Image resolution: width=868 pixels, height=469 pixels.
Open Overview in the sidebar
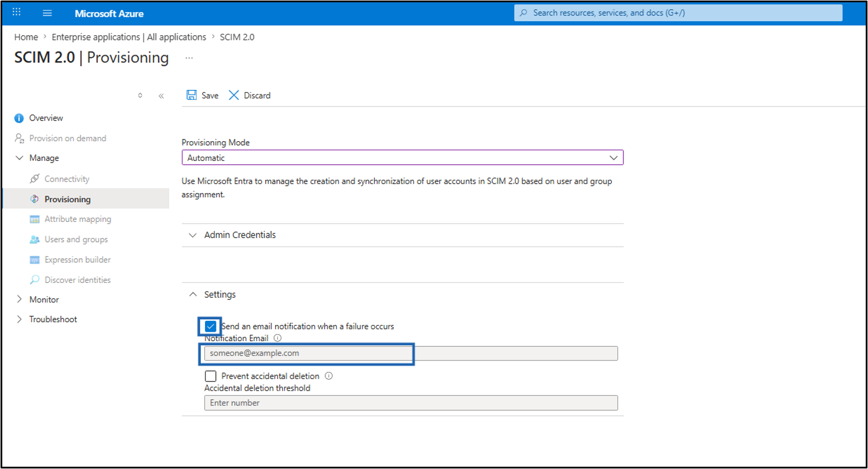46,118
